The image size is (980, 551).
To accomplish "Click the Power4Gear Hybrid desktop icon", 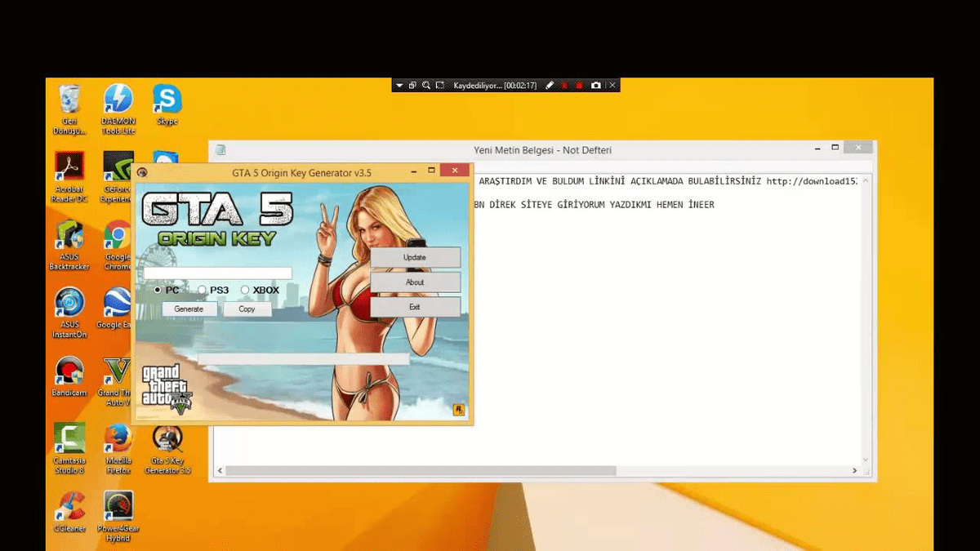I will pos(118,517).
